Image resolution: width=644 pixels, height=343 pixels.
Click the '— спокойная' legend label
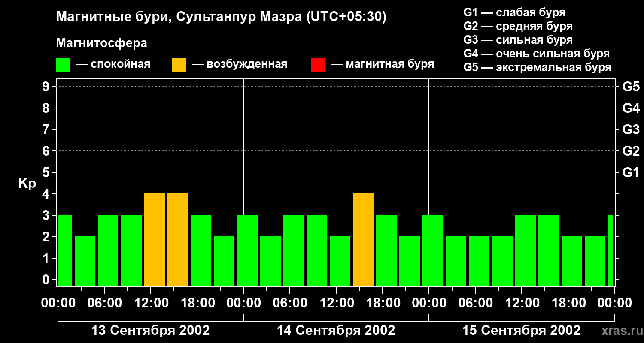113,65
